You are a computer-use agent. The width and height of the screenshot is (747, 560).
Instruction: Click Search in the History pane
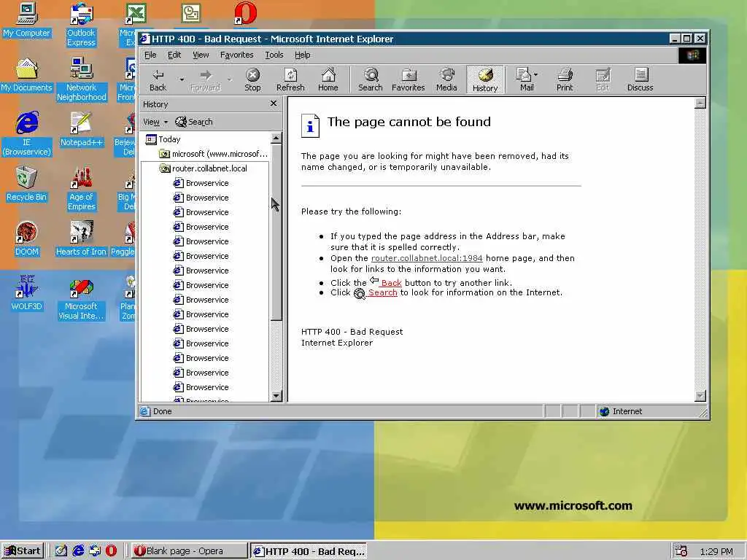pos(194,122)
